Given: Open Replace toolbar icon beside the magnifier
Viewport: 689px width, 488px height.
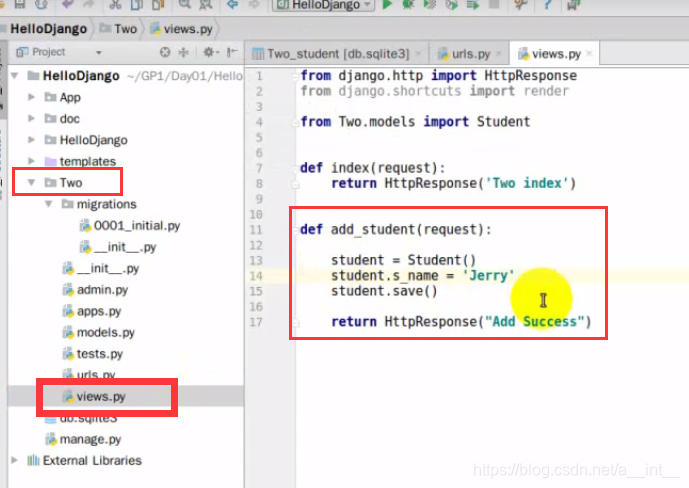Looking at the screenshot, I should pos(206,4).
